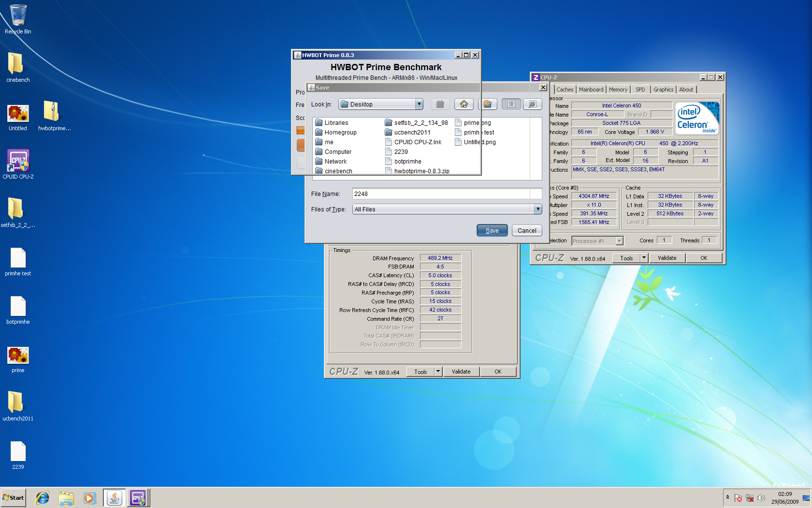The width and height of the screenshot is (812, 508).
Task: Switch to Mainboard tab in CPU-Z
Action: coord(591,90)
